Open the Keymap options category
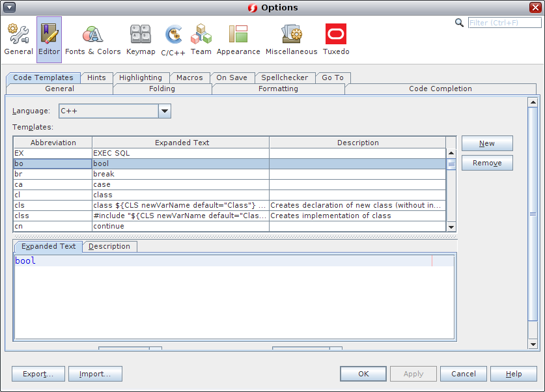Screen dimensions: 545x392 (x=141, y=40)
